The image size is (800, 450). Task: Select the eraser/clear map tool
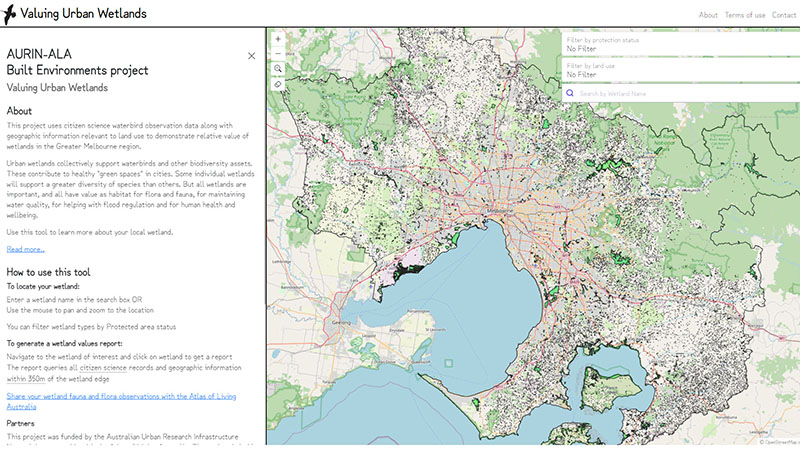click(278, 84)
